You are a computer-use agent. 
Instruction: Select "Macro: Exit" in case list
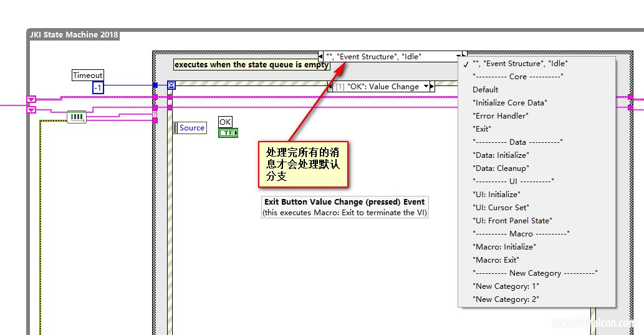[496, 260]
